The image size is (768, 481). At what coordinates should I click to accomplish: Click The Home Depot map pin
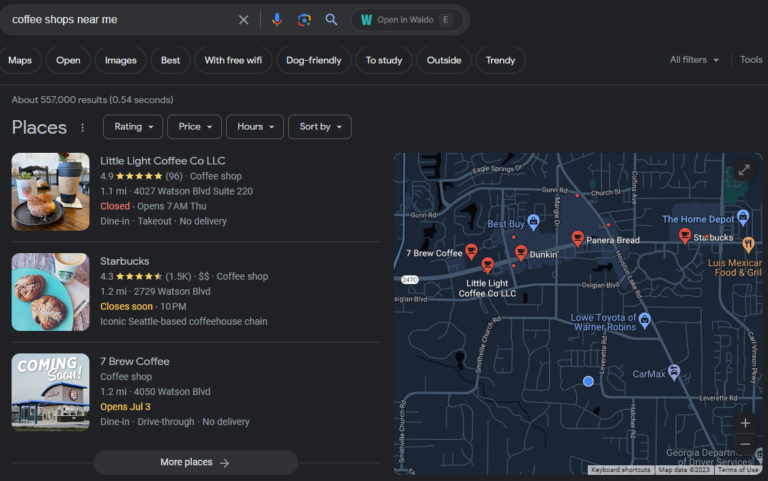[743, 217]
